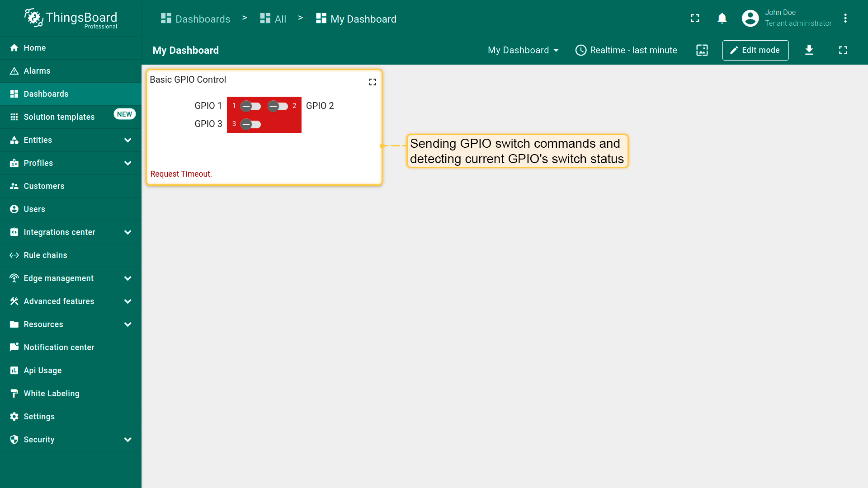Go to Alarms page in sidebar
Image resolution: width=868 pixels, height=488 pixels.
[x=37, y=71]
